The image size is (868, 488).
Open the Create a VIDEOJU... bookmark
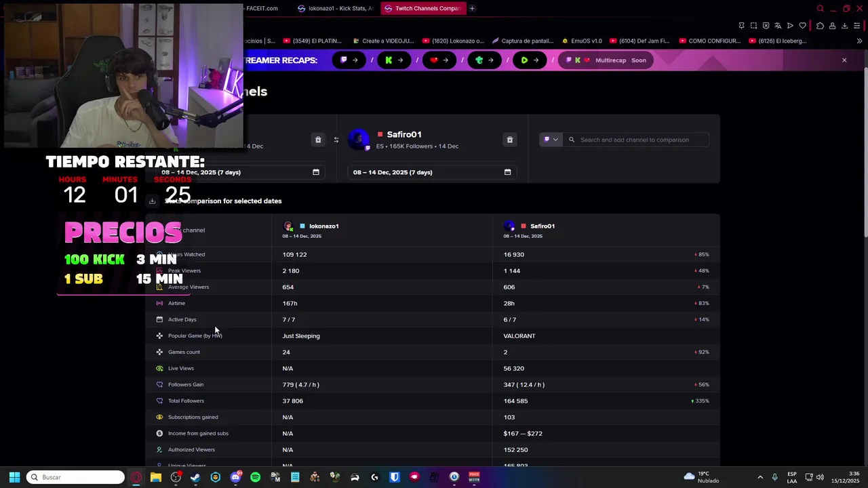(x=382, y=41)
